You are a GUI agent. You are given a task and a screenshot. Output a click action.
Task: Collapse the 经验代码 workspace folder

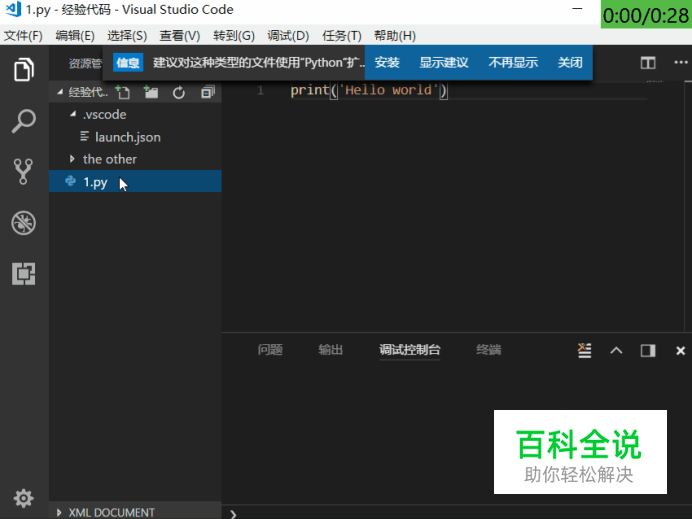tap(60, 92)
